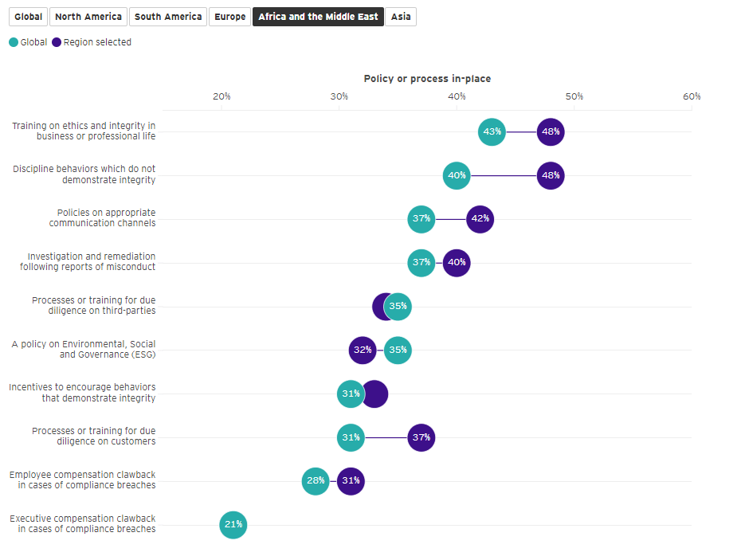741x560 pixels.
Task: Select the Global region tab
Action: (29, 17)
